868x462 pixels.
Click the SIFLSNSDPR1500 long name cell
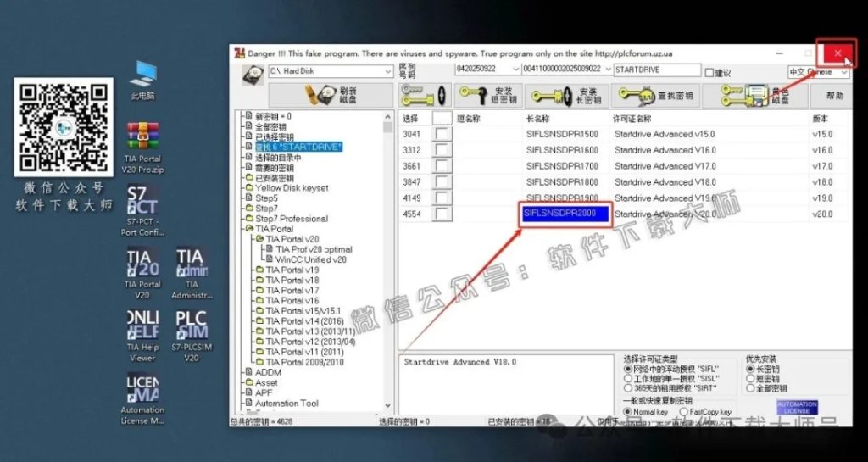pyautogui.click(x=563, y=134)
